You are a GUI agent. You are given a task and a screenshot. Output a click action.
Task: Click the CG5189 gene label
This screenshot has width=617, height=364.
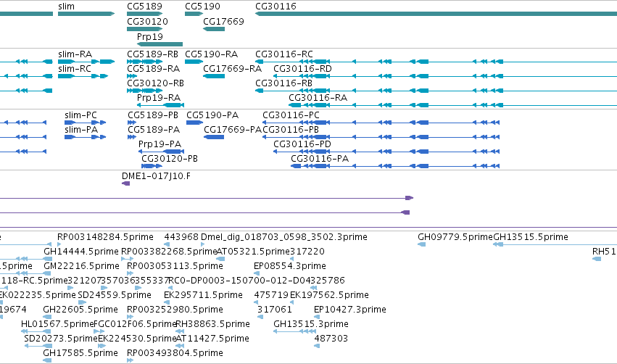point(144,7)
